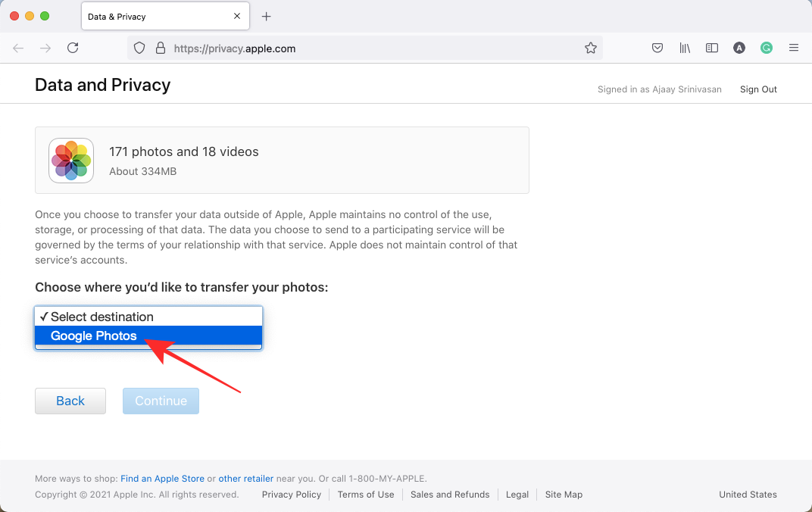Click the Data and Privacy heading
Viewport: 812px width, 512px height.
pos(102,85)
